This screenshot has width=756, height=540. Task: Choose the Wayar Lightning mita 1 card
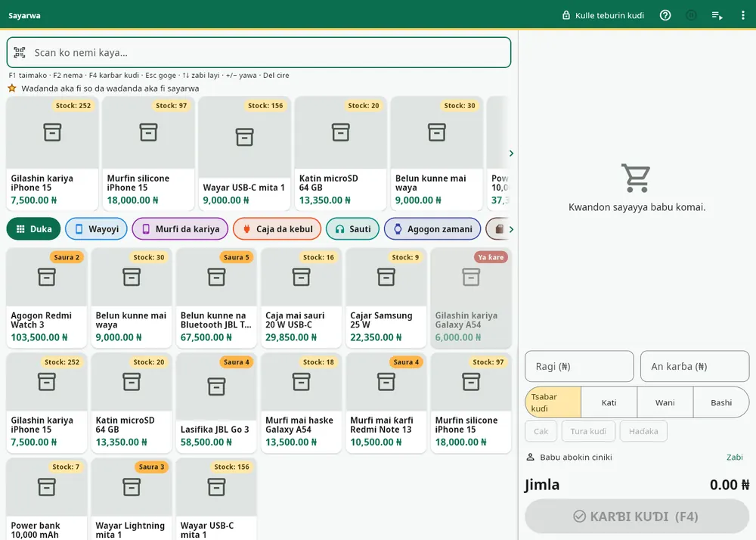click(132, 499)
